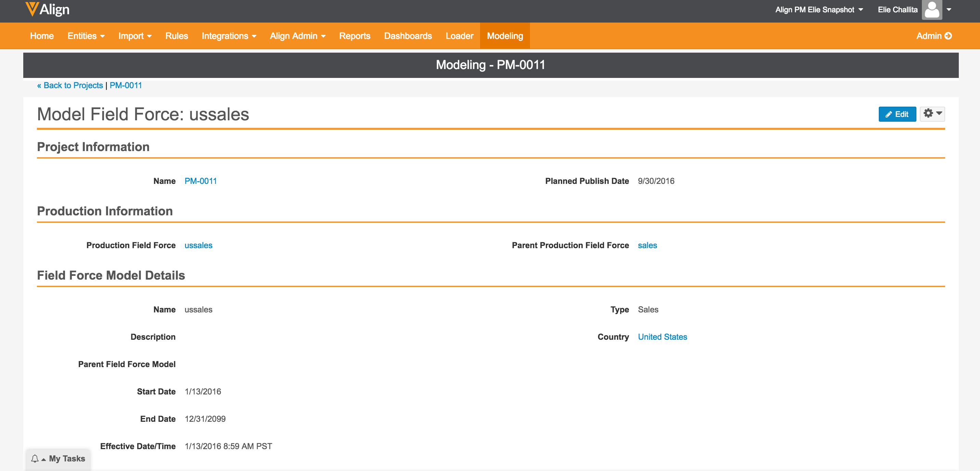Screen dimensions: 980x471
Task: Click the blue Edit button
Action: [x=897, y=114]
